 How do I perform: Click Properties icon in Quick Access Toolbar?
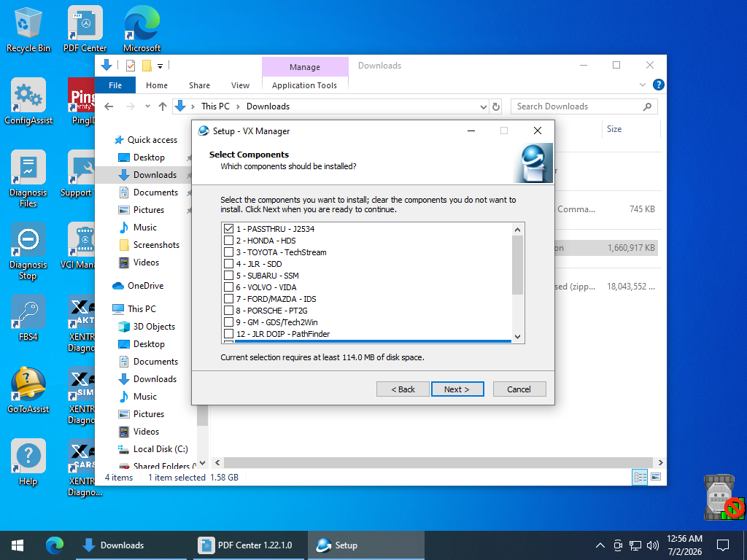tap(131, 66)
